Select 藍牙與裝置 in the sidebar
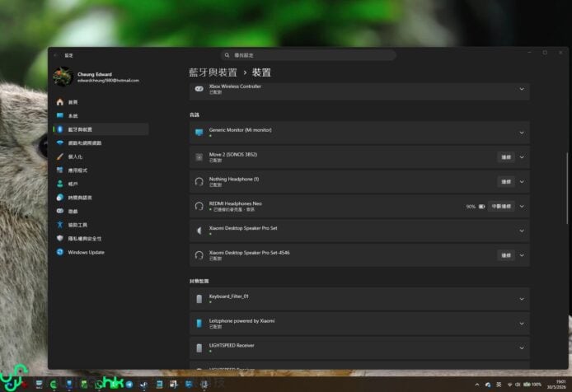This screenshot has height=392, width=572. pyautogui.click(x=101, y=129)
